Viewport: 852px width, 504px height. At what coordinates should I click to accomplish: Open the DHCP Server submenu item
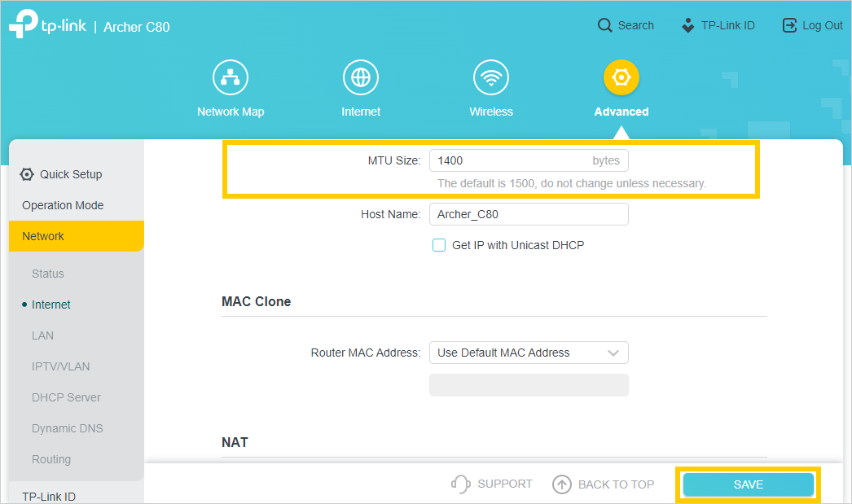[x=66, y=397]
